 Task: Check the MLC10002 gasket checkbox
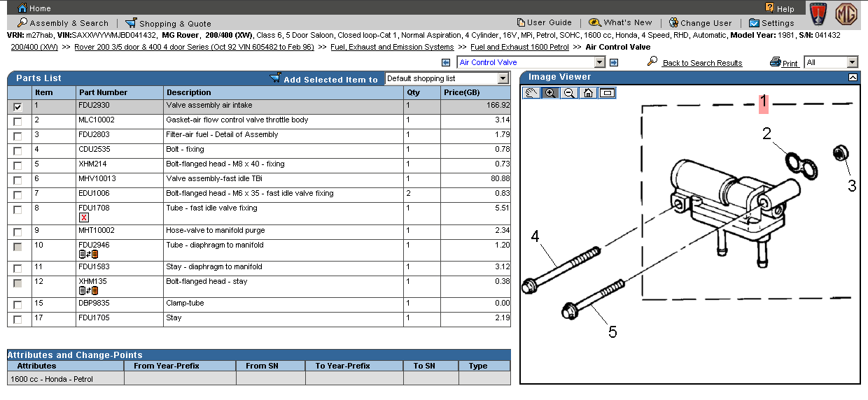point(17,122)
